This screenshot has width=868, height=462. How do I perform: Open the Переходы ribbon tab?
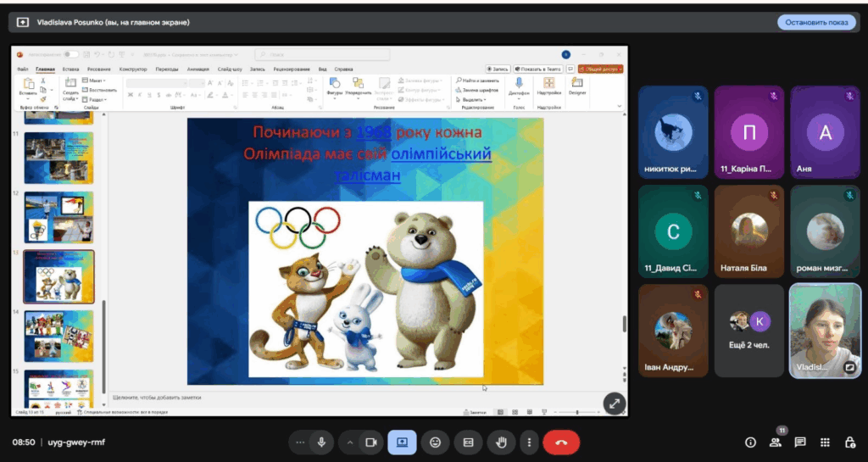pyautogui.click(x=167, y=70)
